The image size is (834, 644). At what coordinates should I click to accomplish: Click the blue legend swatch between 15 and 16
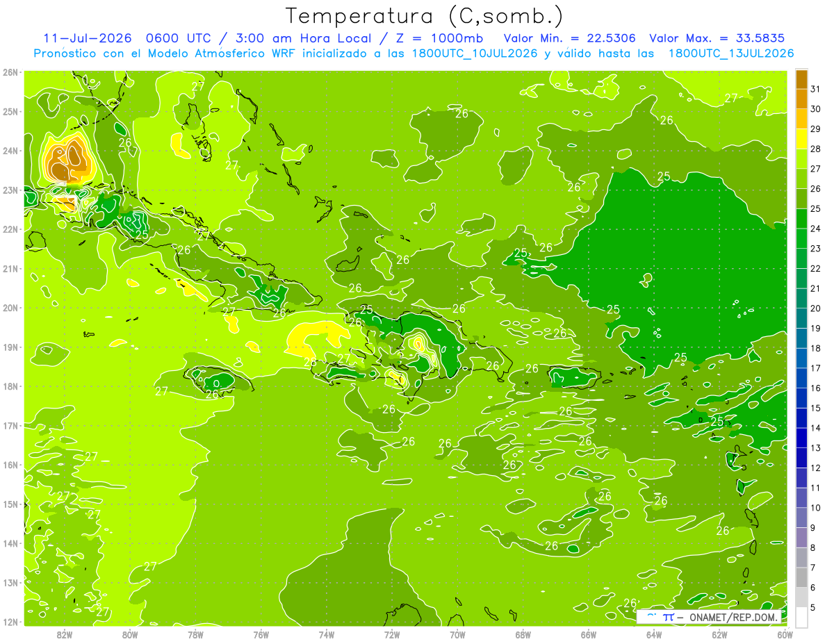801,398
